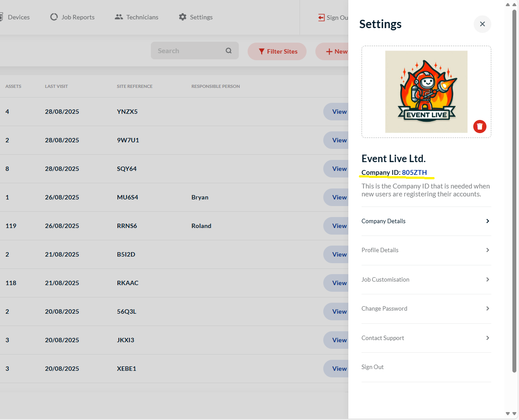
Task: Click the sites Search input field
Action: pyautogui.click(x=187, y=51)
